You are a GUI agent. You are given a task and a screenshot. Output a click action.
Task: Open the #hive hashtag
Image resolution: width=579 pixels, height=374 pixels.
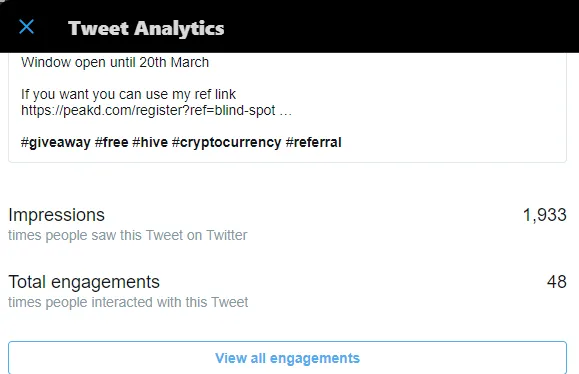[150, 143]
